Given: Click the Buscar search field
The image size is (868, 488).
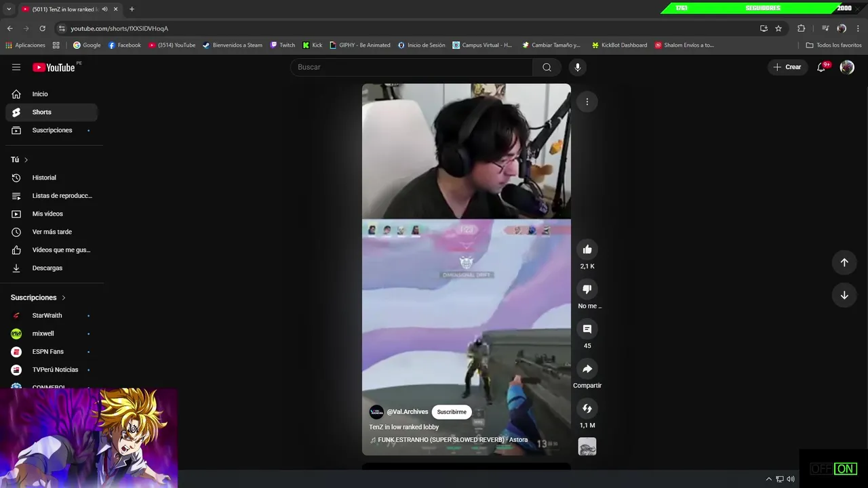Looking at the screenshot, I should (x=412, y=67).
